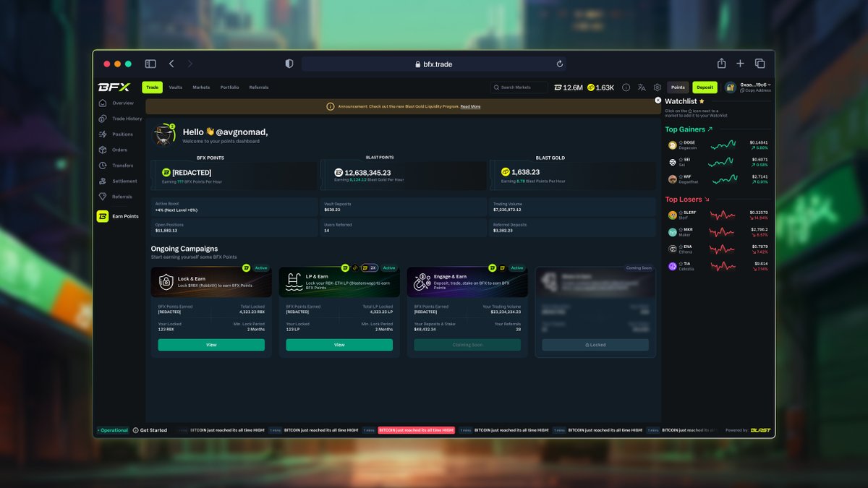The height and width of the screenshot is (488, 868).
Task: Click the Locked campaign button
Action: pos(595,345)
